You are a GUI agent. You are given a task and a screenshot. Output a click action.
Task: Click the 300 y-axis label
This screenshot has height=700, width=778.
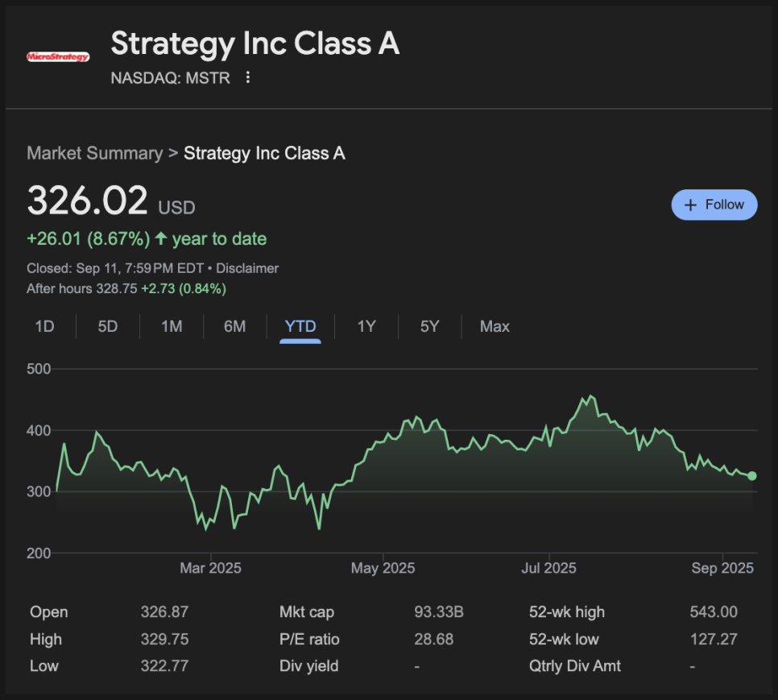pos(39,491)
